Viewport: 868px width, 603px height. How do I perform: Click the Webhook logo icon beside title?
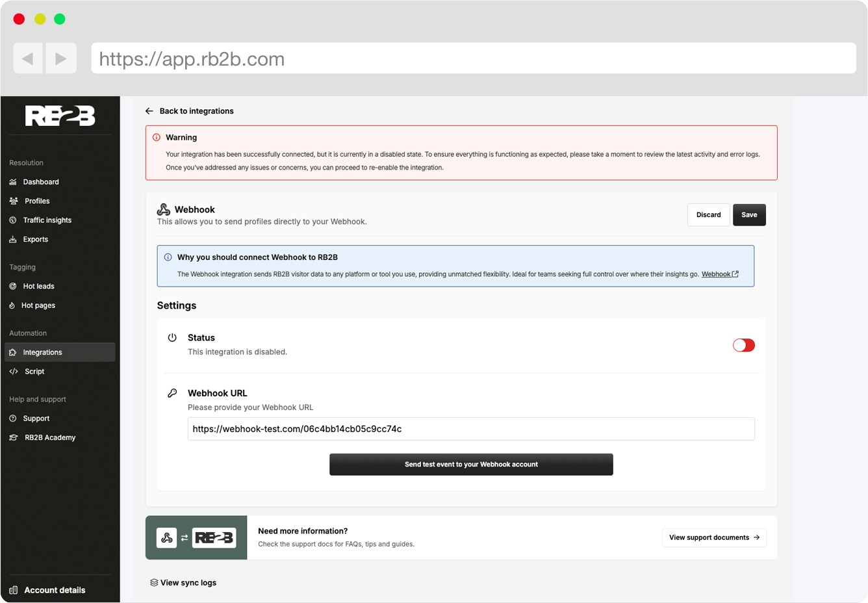click(x=164, y=209)
